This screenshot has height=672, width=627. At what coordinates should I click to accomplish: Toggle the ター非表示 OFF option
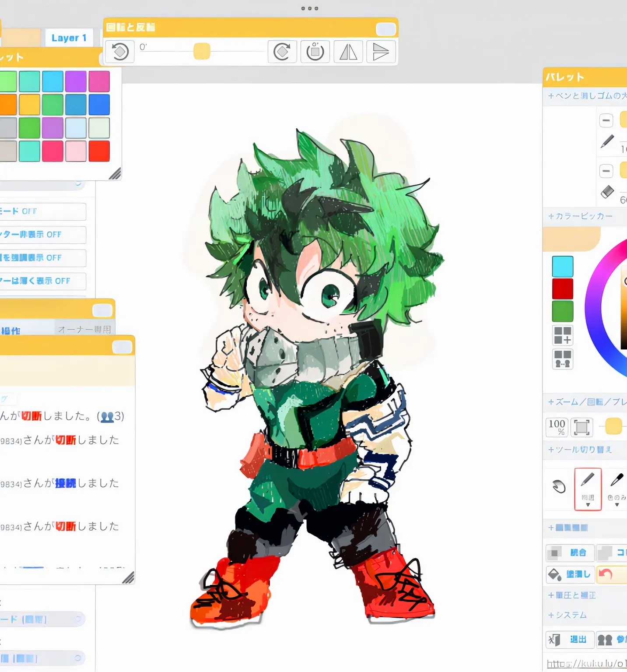[x=42, y=235]
